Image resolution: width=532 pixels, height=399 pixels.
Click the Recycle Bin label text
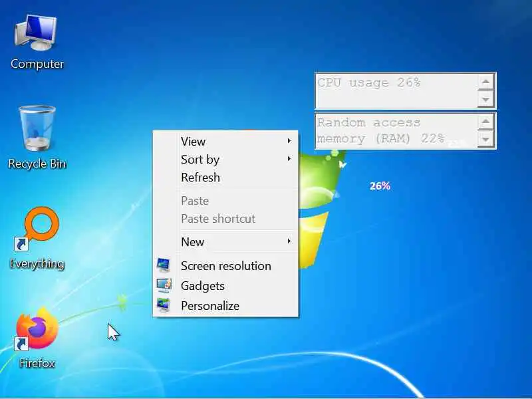coord(37,164)
